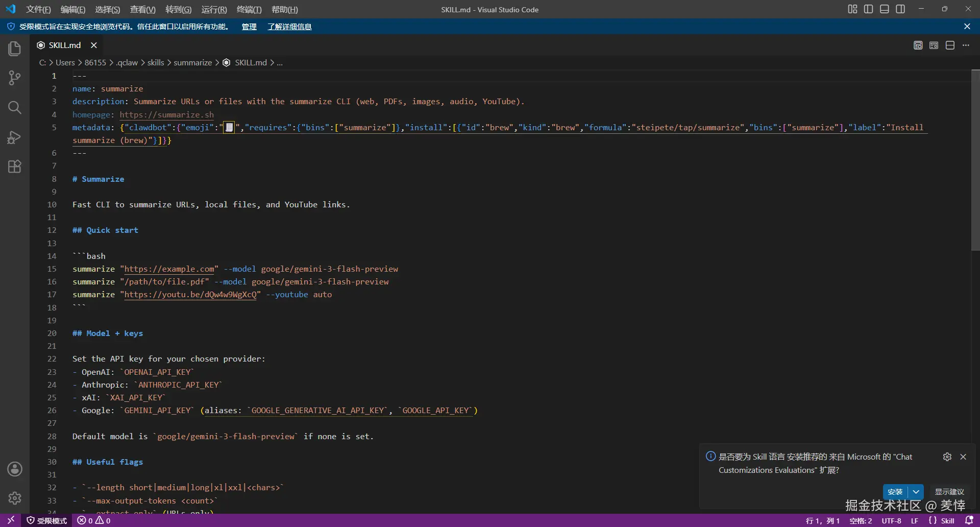Open the notification gear settings icon
Image resolution: width=980 pixels, height=527 pixels.
click(x=947, y=457)
